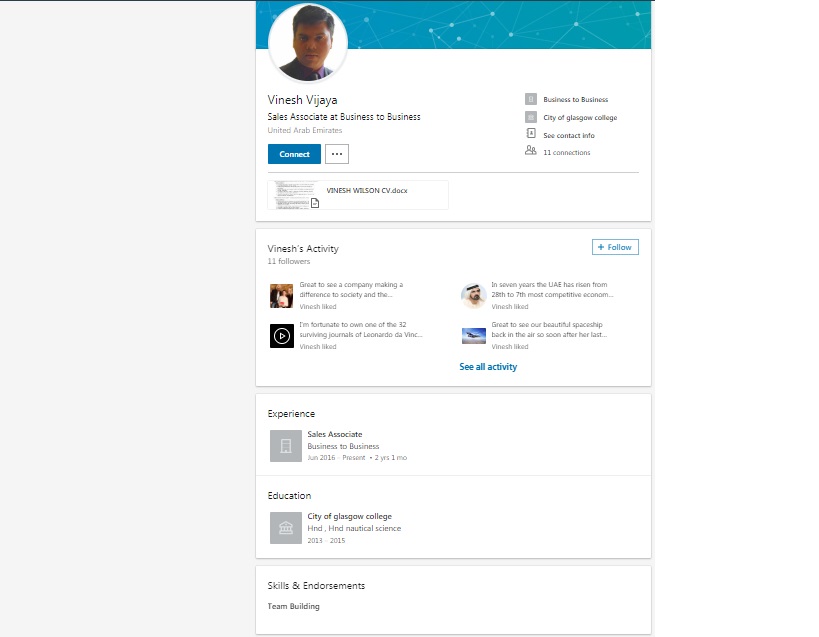
Task: Open City of glasgow college link in the profile header
Action: [580, 117]
